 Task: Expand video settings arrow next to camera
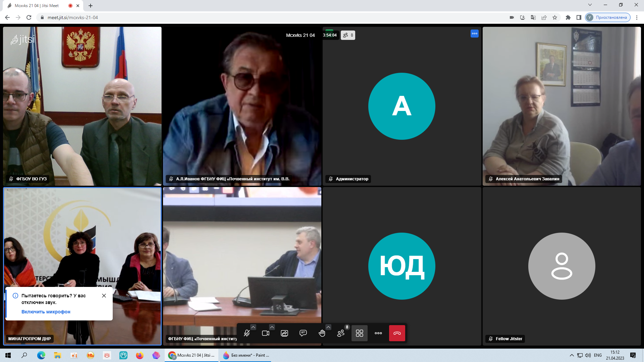click(272, 327)
